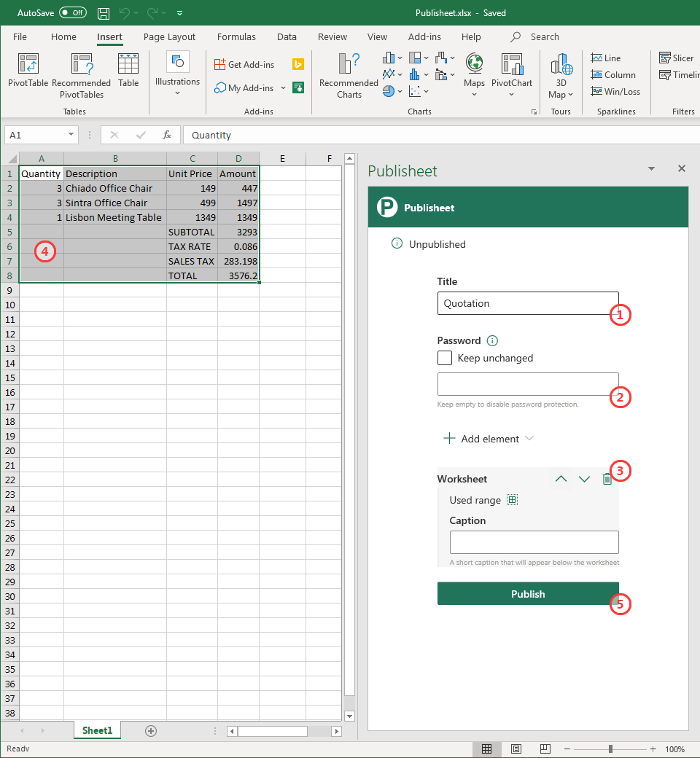Switch to Page Layout view in status bar
The image size is (700, 758).
click(516, 749)
